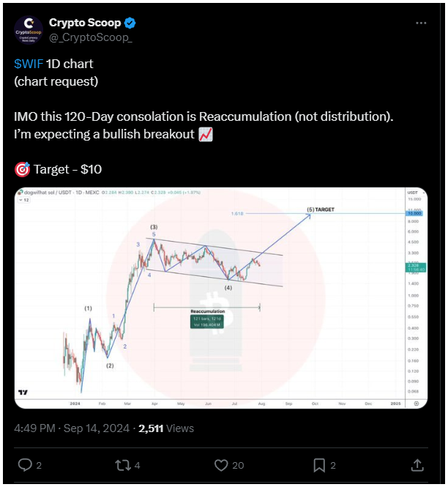Open the $WIF cashtag link
448x487 pixels.
[29, 64]
